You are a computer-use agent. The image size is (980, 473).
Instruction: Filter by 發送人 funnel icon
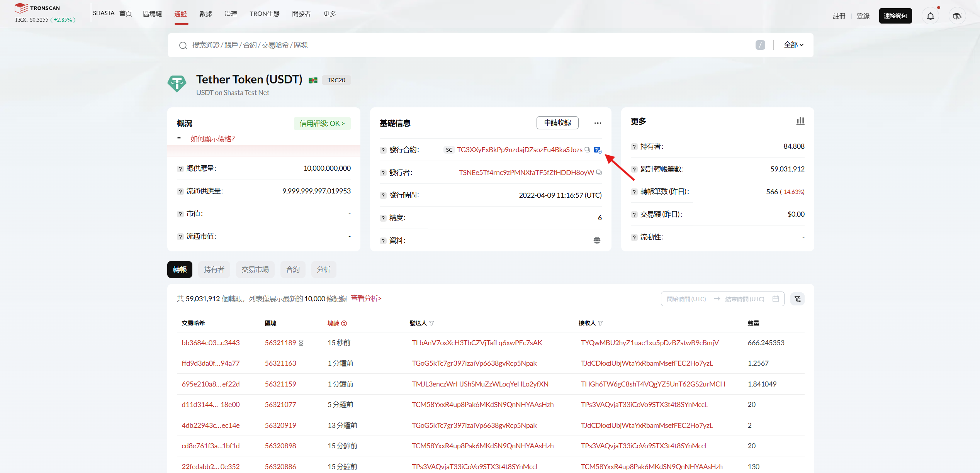tap(431, 323)
